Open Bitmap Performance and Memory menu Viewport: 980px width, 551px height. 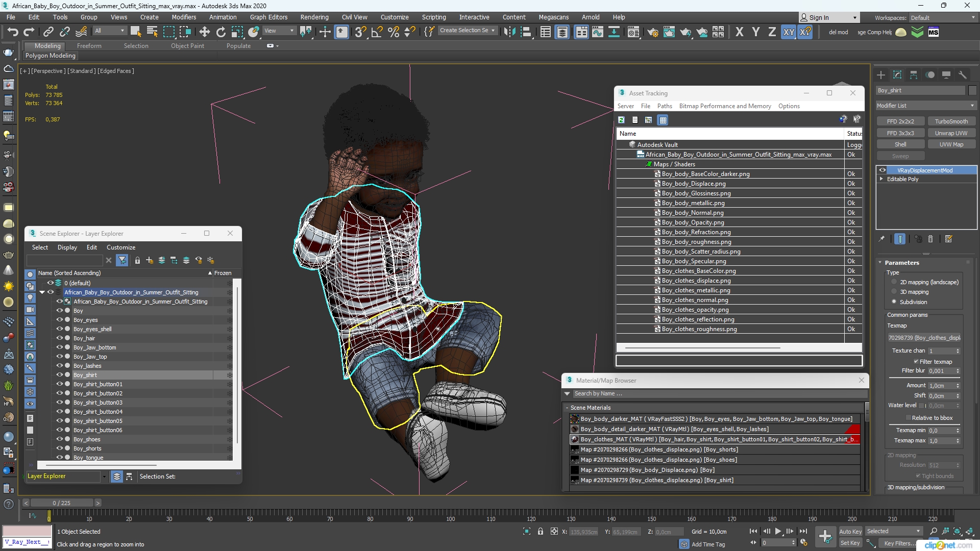(725, 106)
